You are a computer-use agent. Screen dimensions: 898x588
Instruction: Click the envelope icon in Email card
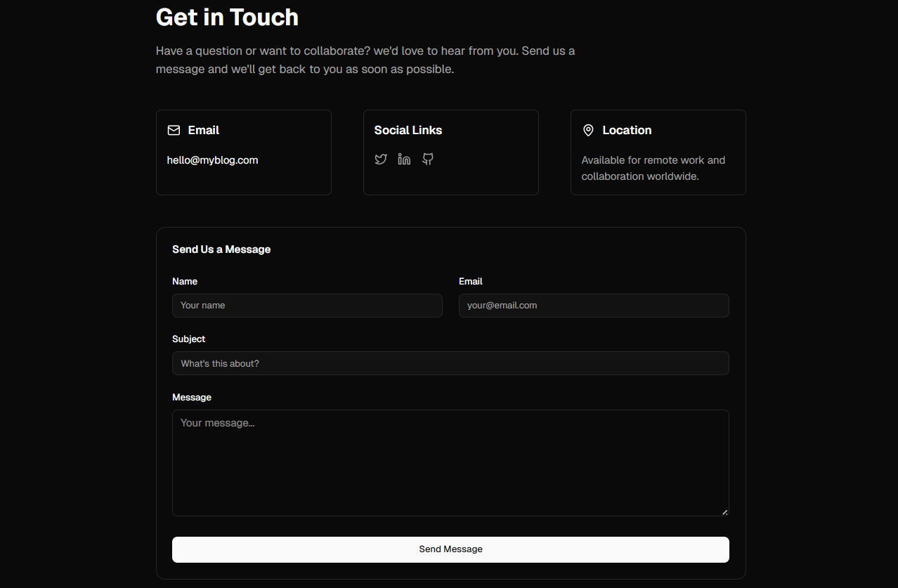[174, 131]
